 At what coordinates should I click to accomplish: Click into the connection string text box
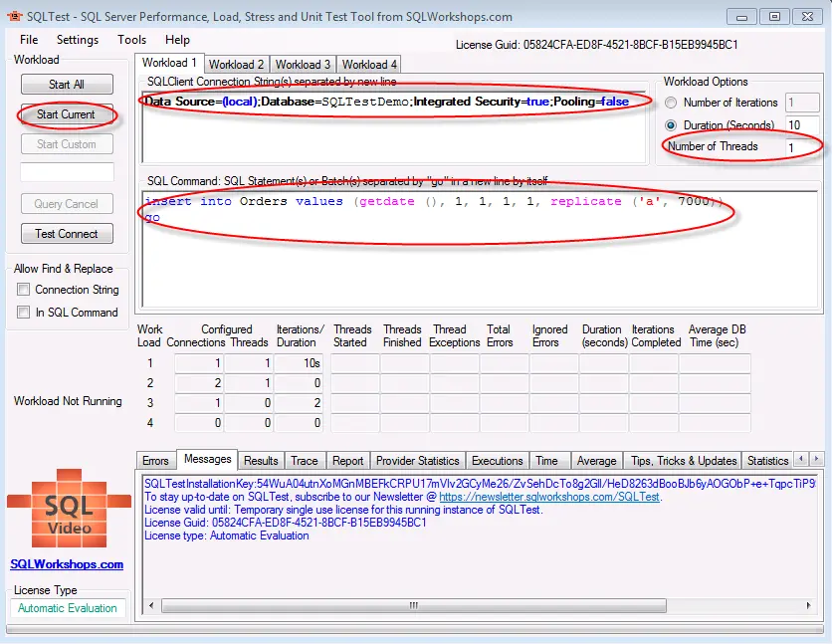[394, 126]
